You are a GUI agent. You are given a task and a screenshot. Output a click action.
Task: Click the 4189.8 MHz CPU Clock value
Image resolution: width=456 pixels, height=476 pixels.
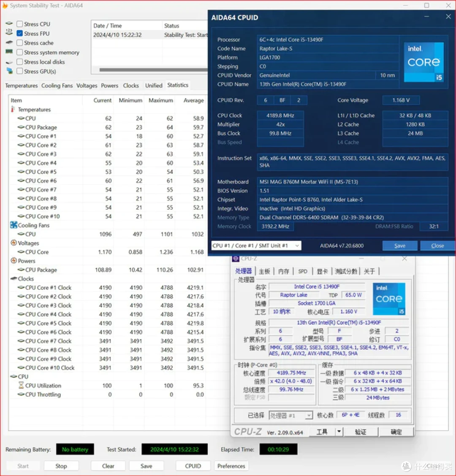tap(280, 115)
